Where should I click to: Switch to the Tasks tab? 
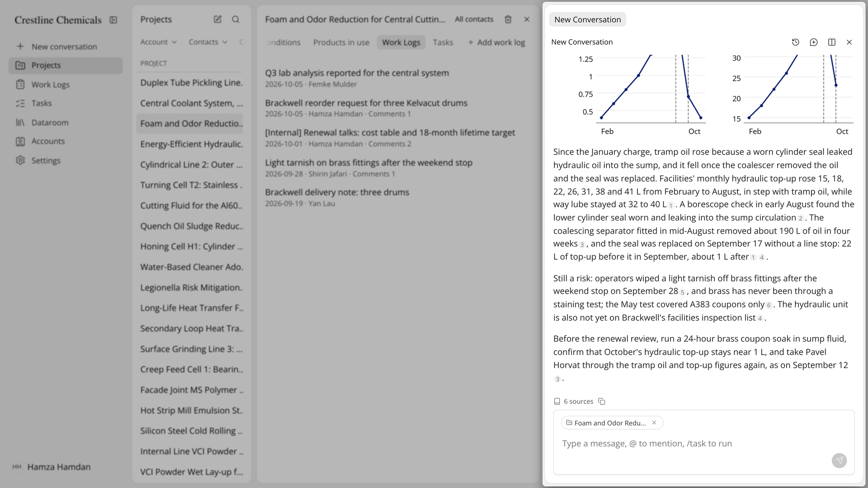coord(443,42)
